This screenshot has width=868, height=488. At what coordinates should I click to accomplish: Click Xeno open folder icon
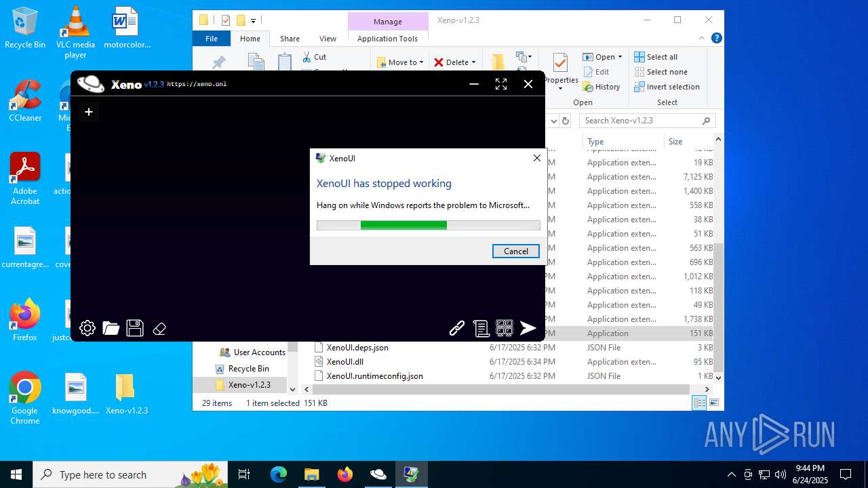(111, 329)
